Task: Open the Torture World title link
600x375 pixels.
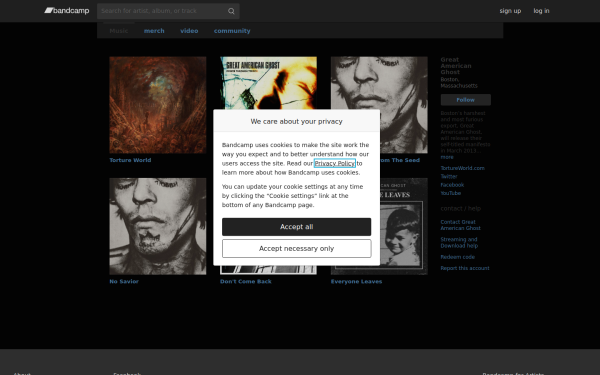Action: click(130, 160)
